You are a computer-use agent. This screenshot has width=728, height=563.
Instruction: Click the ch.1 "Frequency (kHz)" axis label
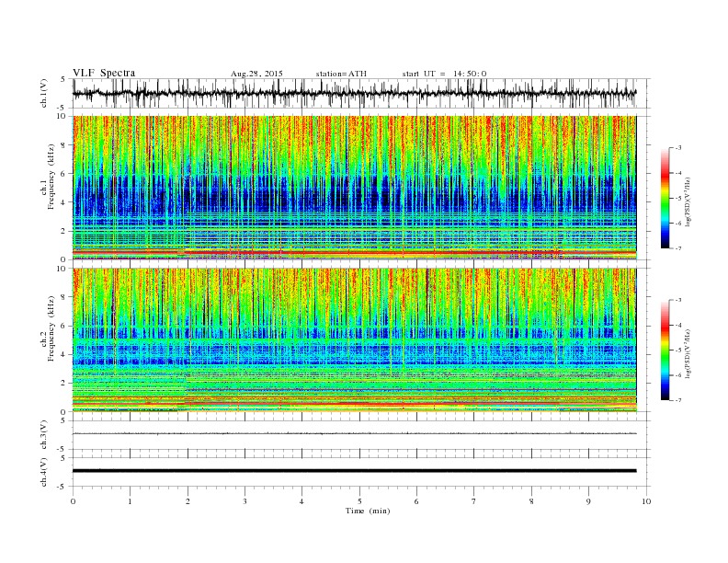51,177
